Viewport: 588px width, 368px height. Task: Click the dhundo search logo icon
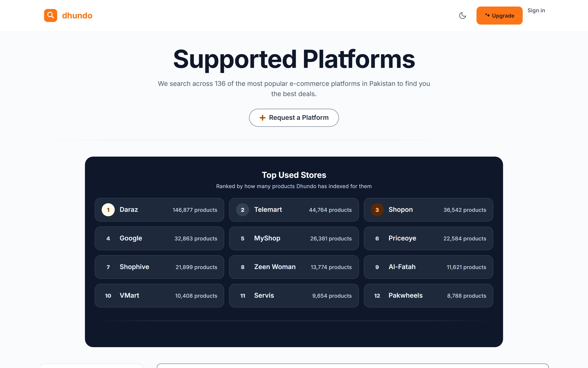[51, 15]
